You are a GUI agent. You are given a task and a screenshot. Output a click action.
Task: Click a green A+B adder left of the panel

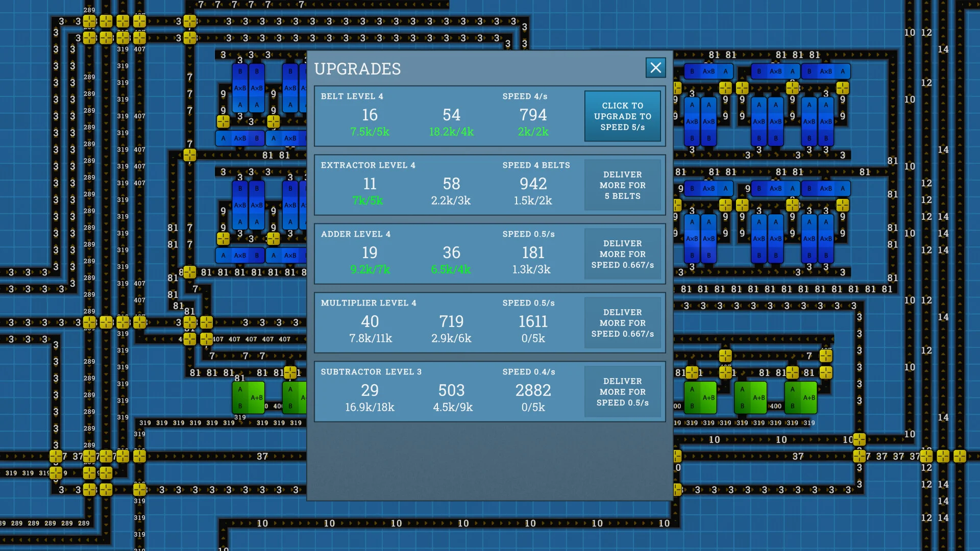coord(249,398)
